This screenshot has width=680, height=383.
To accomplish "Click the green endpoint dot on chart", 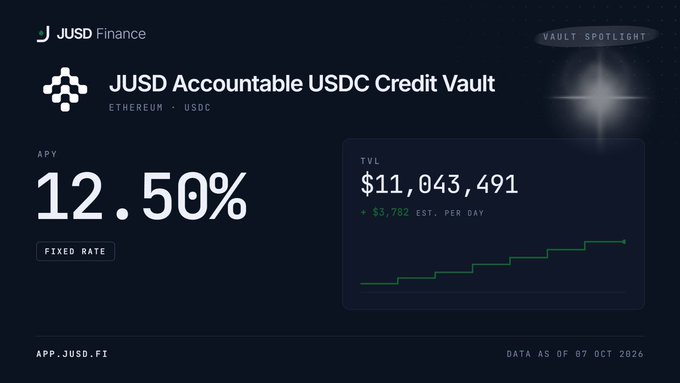I will 624,242.
